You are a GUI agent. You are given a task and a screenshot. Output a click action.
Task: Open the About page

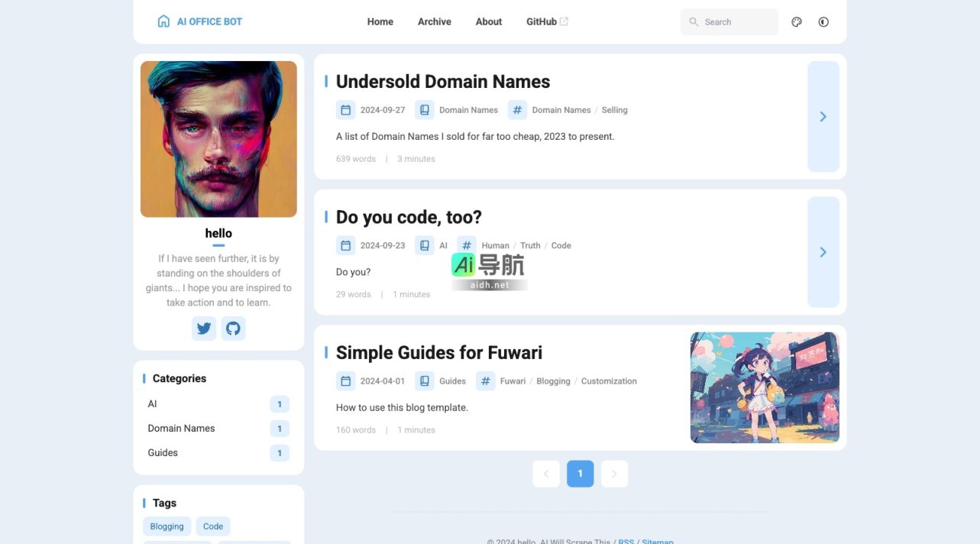pyautogui.click(x=488, y=21)
